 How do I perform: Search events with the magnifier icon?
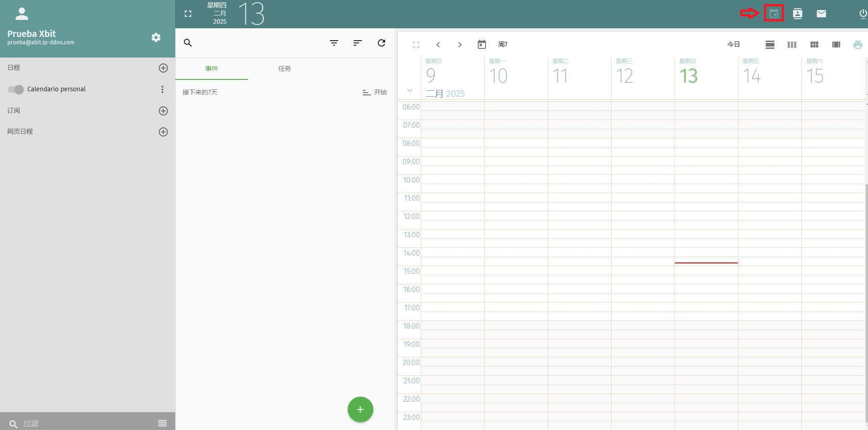tap(188, 43)
